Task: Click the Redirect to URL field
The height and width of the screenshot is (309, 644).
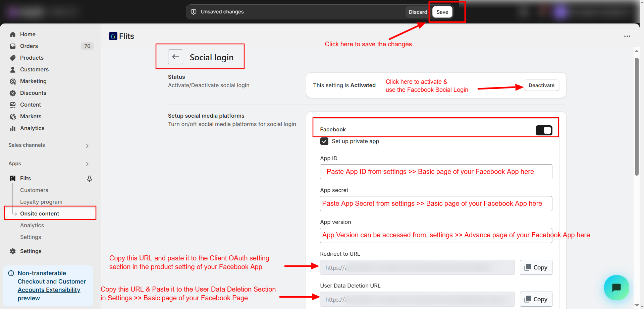Action: pos(417,267)
